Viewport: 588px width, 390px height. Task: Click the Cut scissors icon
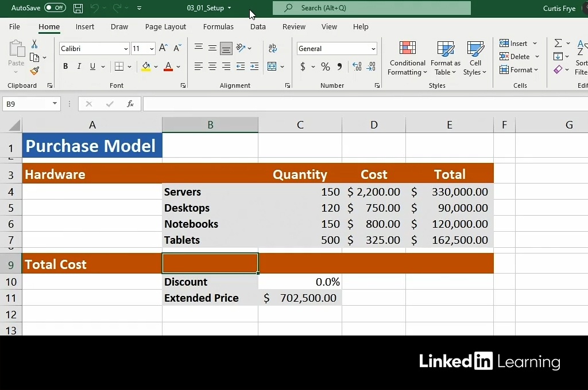[34, 44]
